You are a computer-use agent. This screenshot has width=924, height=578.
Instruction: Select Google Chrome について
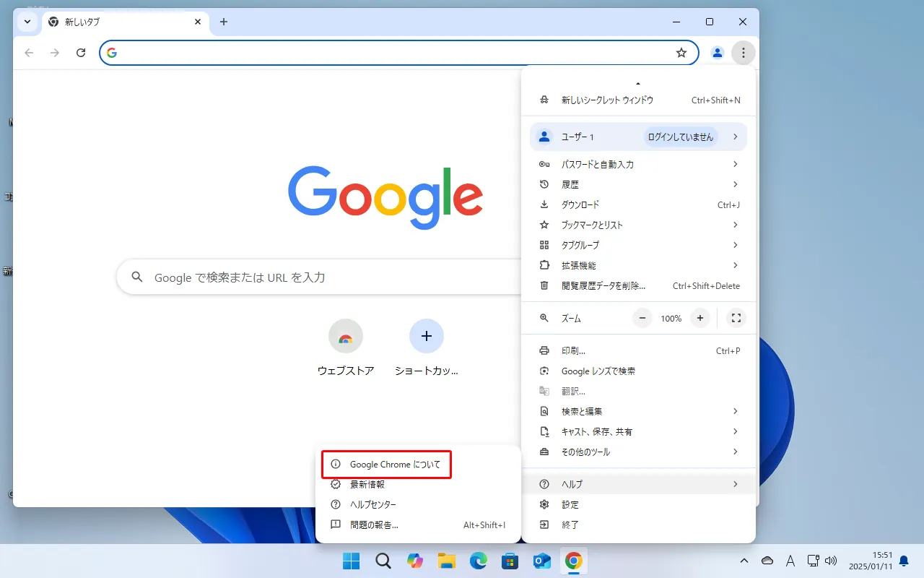[418, 464]
